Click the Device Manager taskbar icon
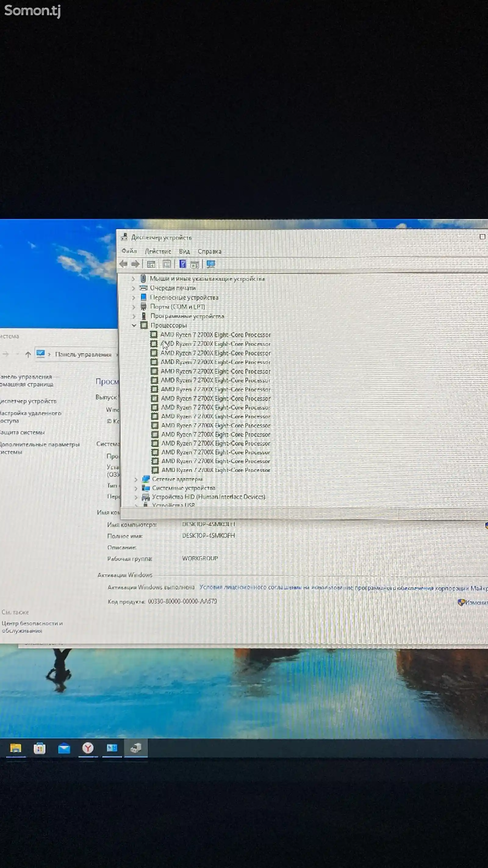The height and width of the screenshot is (868, 488). (x=136, y=748)
